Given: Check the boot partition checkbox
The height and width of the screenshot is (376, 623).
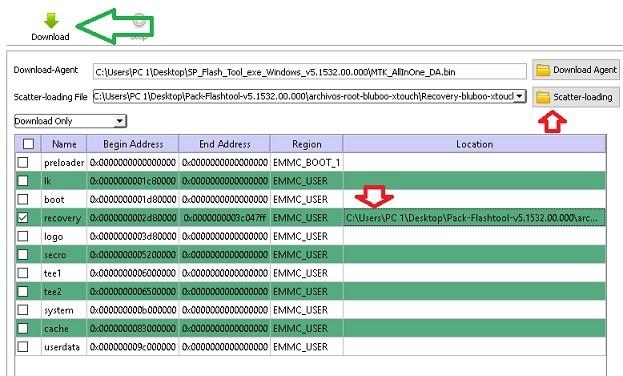Looking at the screenshot, I should [23, 199].
